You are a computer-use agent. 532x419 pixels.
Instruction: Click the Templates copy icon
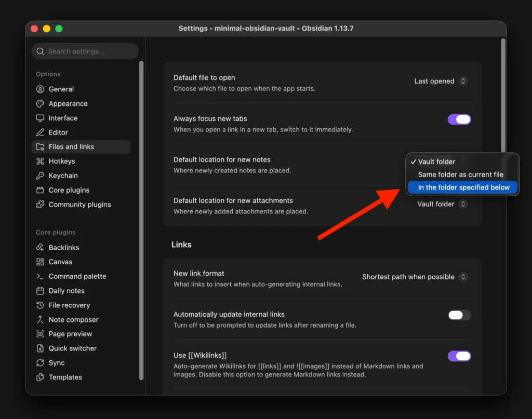(x=40, y=377)
